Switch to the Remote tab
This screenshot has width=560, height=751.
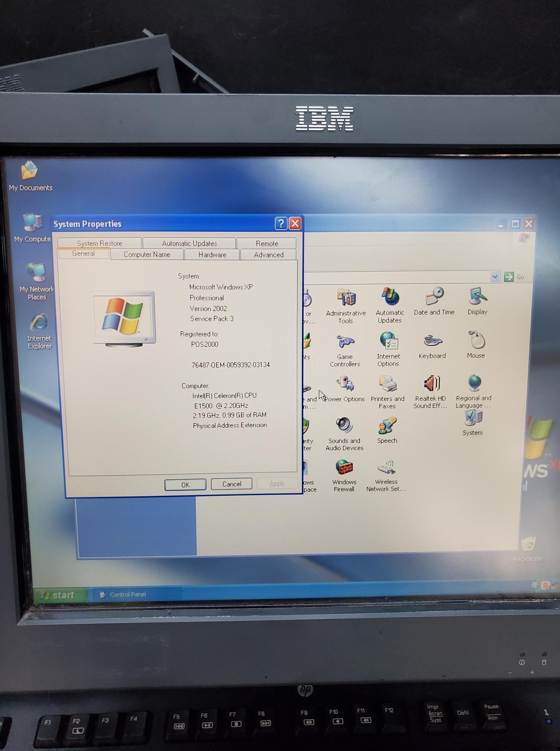(267, 243)
